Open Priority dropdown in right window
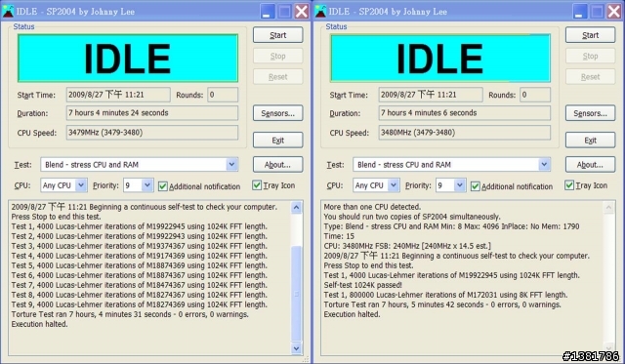625x364 pixels. tap(460, 185)
